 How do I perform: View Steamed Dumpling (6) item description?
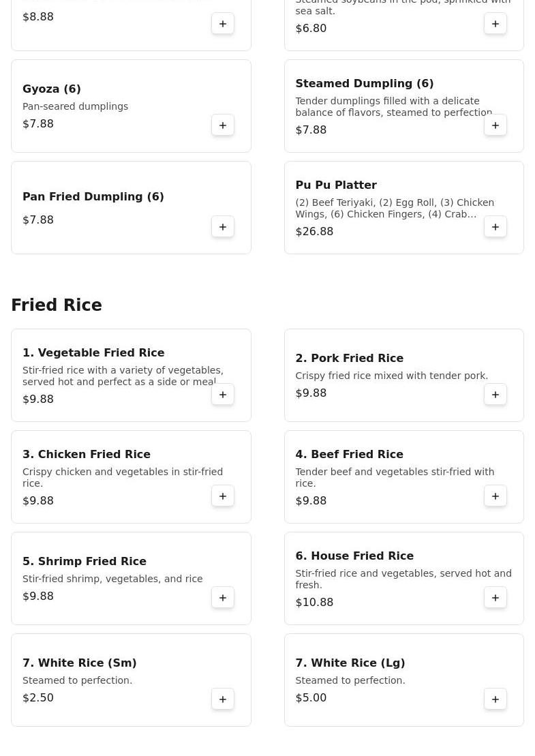[393, 107]
